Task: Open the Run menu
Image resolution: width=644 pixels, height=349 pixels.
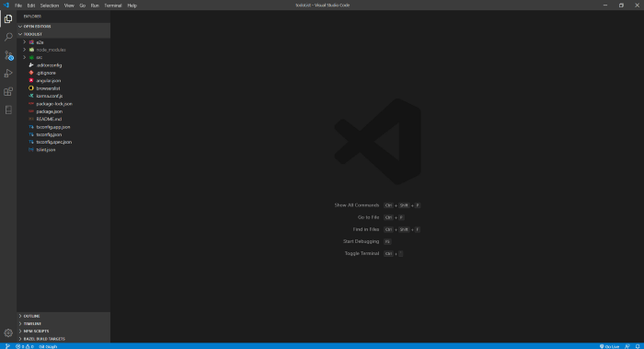Action: click(95, 6)
